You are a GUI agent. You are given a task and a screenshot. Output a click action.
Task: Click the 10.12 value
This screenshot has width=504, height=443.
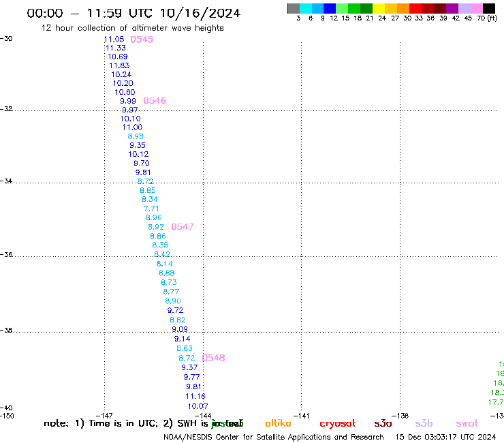click(x=138, y=155)
